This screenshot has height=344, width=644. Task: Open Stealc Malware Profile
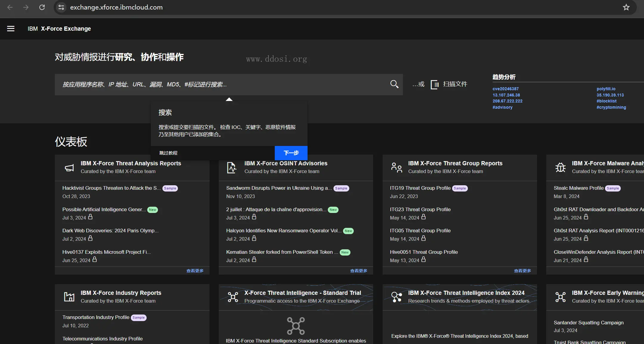[x=578, y=188]
